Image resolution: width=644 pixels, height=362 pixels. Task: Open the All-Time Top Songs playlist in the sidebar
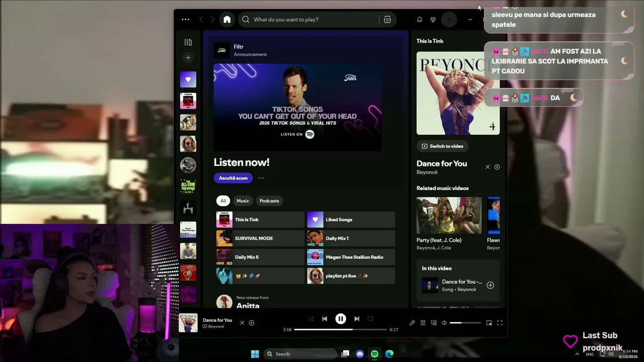coord(188,187)
